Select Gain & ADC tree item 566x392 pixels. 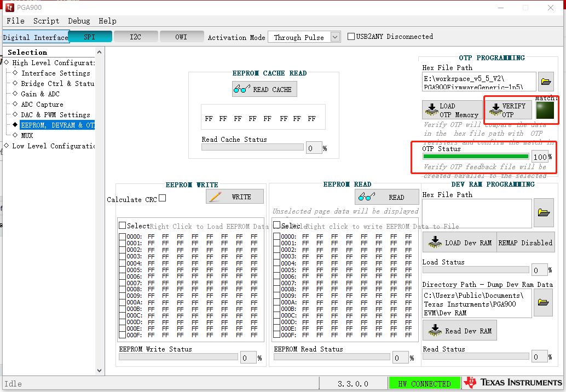pyautogui.click(x=40, y=94)
